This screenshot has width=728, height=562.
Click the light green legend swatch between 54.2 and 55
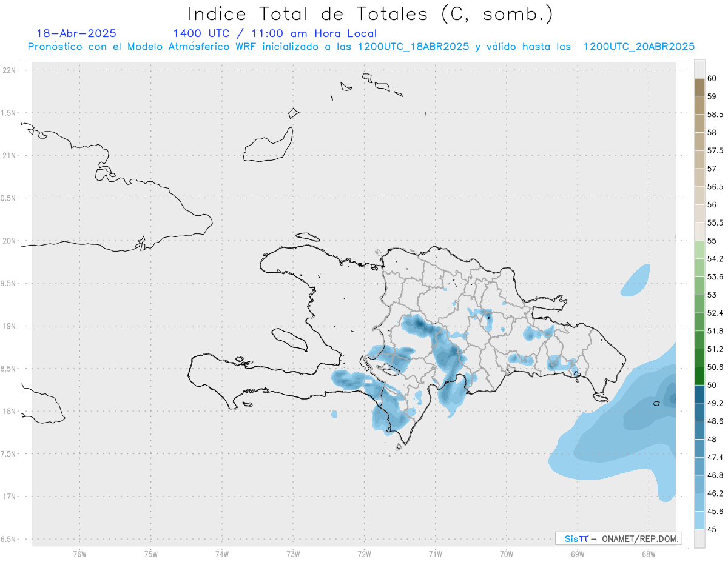[x=699, y=250]
